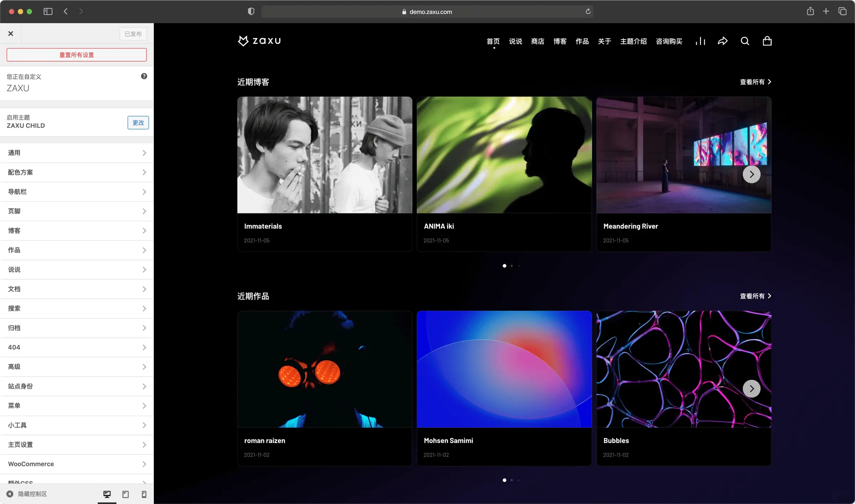
Task: Switch to mobile preview device icon
Action: click(x=144, y=494)
